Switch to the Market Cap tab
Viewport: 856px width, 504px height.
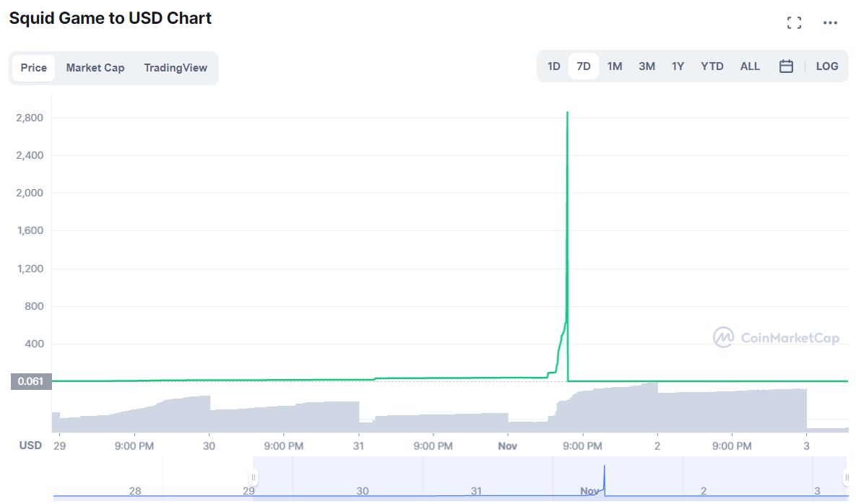pyautogui.click(x=95, y=68)
